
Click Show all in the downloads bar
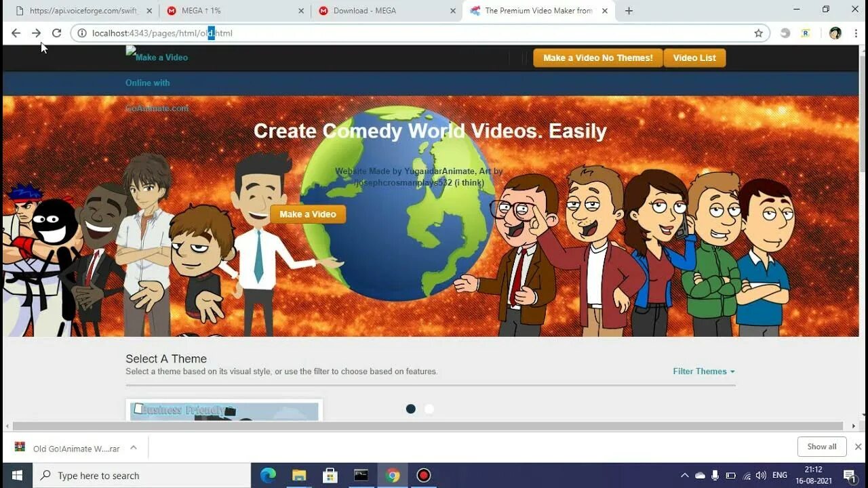coord(821,446)
